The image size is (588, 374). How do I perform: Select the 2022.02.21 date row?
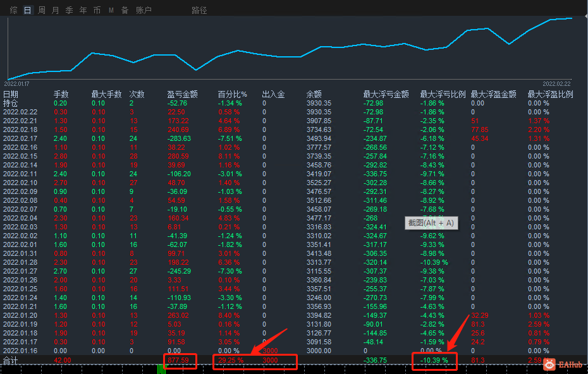(x=20, y=121)
